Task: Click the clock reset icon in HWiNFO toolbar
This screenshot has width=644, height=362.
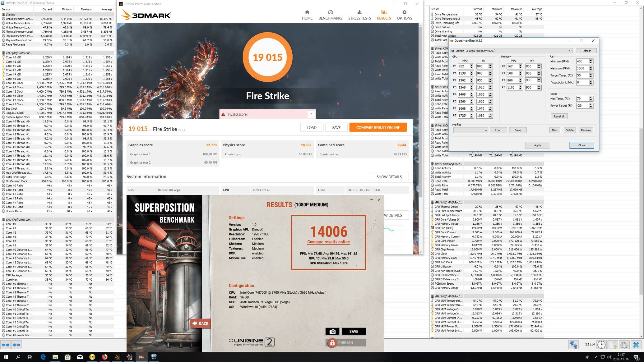Action: [601, 345]
